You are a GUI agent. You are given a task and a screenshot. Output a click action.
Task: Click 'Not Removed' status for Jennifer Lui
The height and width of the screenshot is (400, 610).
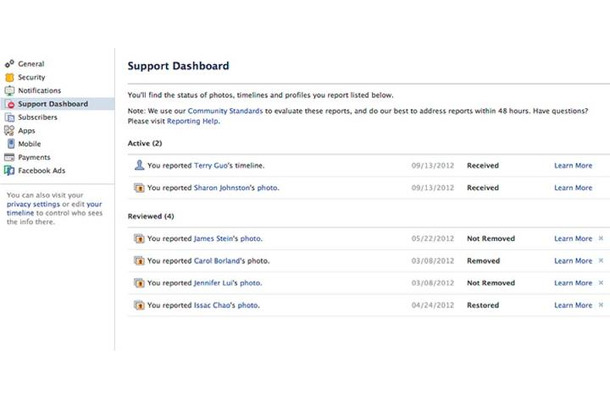tap(491, 283)
